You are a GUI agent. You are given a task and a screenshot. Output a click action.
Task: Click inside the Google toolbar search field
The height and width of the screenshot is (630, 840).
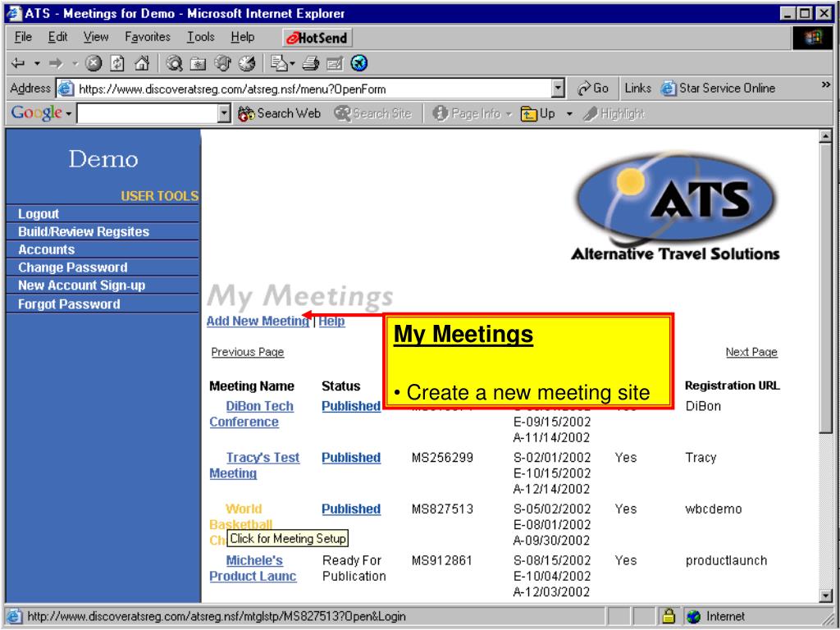coord(148,113)
